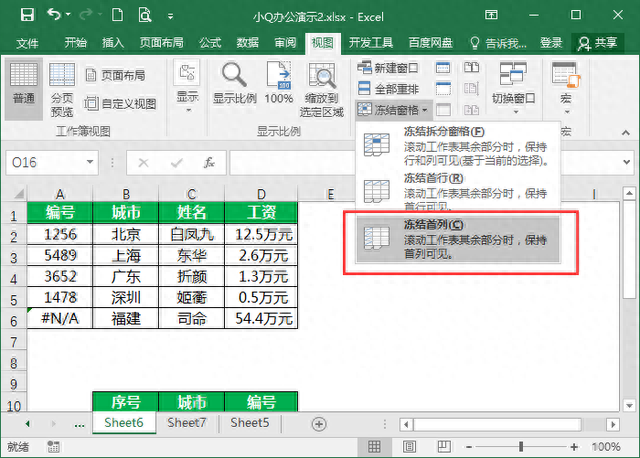The width and height of the screenshot is (640, 458).
Task: Switch to Page Break Preview in status bar
Action: click(444, 447)
